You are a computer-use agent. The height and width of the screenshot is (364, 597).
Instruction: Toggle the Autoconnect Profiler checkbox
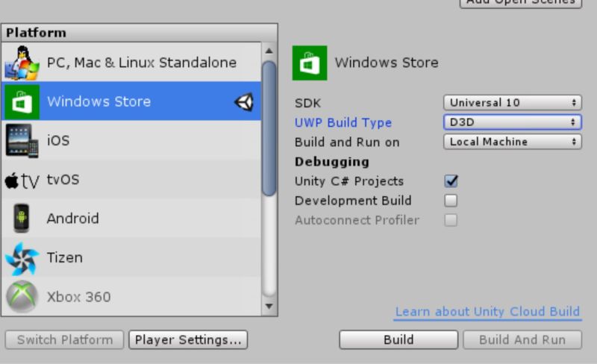[x=451, y=220]
